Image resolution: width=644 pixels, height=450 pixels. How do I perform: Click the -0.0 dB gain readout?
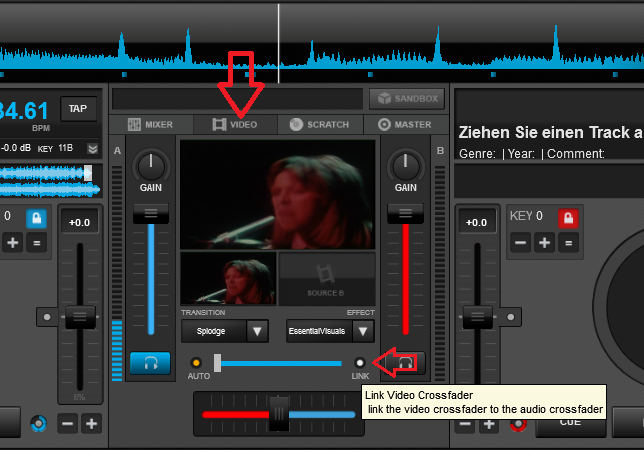coord(16,148)
